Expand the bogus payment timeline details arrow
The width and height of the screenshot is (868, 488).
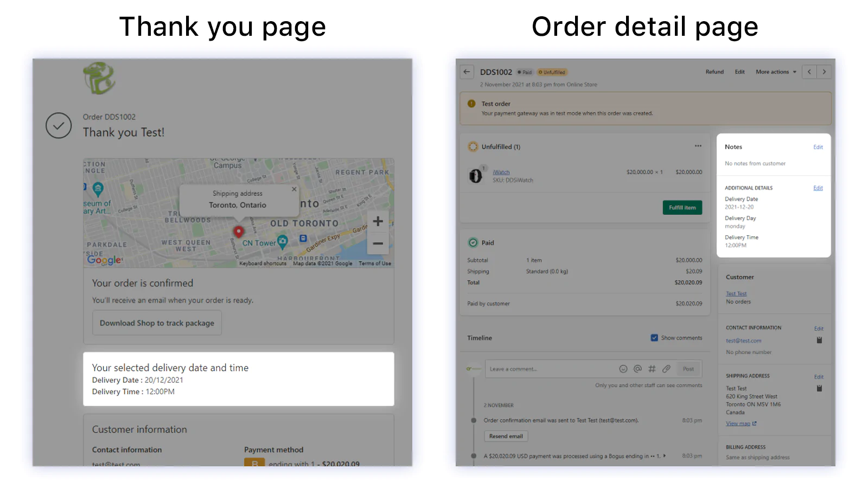coord(665,456)
